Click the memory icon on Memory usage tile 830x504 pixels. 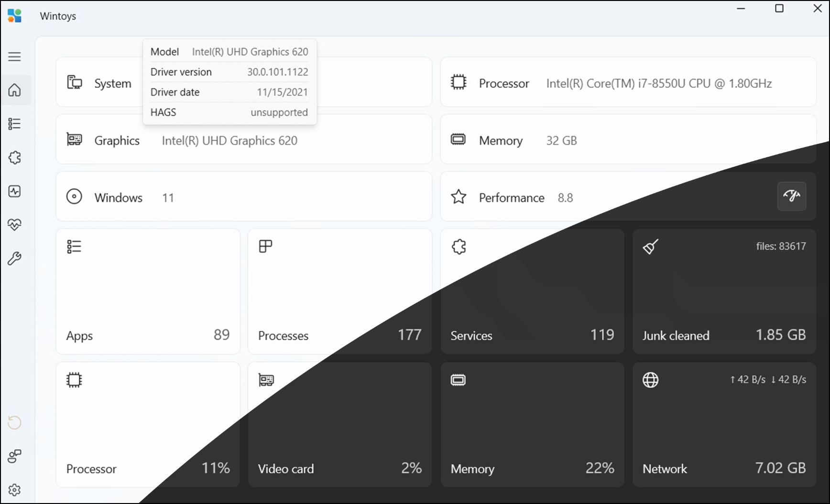click(458, 380)
